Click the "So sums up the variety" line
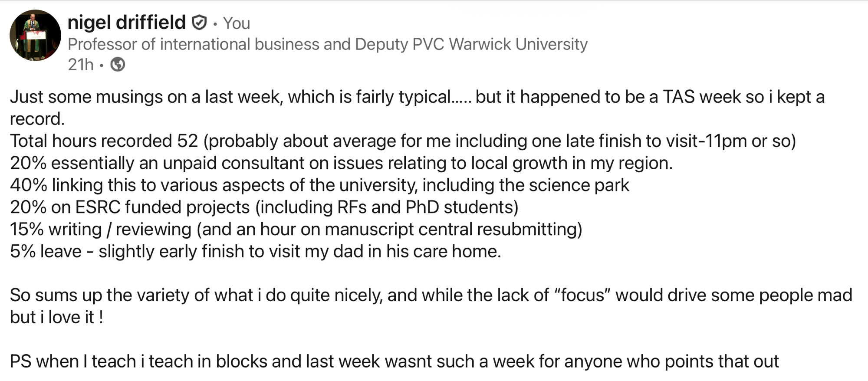The height and width of the screenshot is (381, 868). [x=431, y=296]
